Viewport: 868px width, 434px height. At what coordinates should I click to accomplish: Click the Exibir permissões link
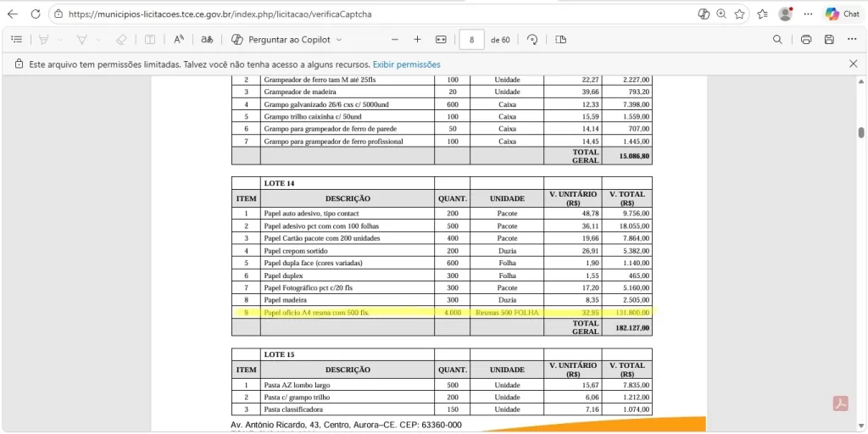point(406,64)
